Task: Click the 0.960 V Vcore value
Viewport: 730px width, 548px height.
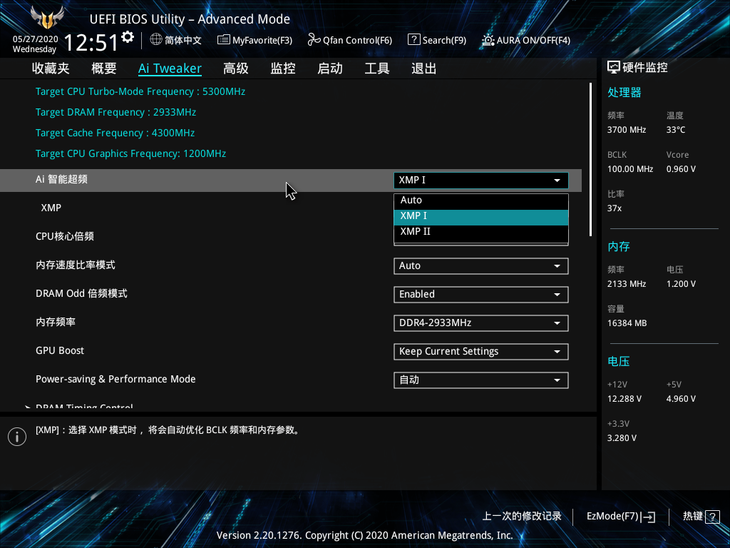Action: click(681, 169)
